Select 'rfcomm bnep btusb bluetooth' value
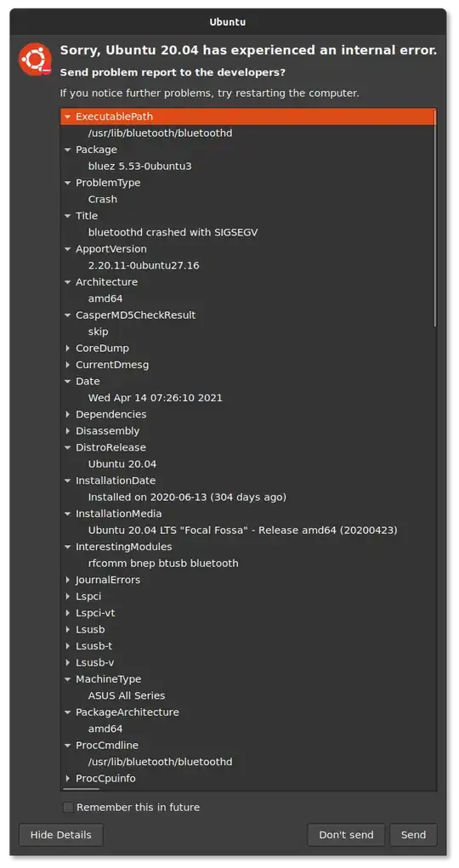459x868 pixels. click(x=163, y=563)
